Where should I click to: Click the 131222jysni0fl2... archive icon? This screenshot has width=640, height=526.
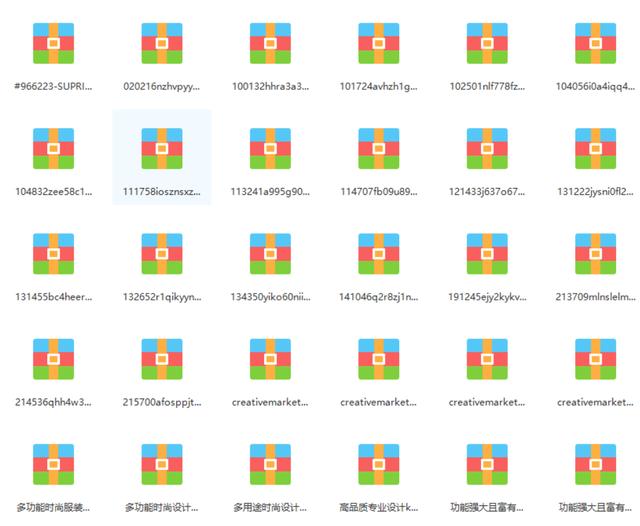click(x=596, y=149)
